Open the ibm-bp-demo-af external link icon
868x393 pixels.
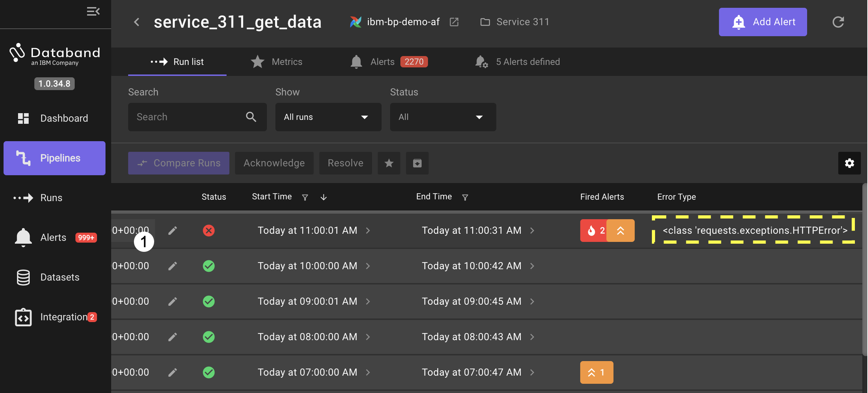[x=454, y=22]
